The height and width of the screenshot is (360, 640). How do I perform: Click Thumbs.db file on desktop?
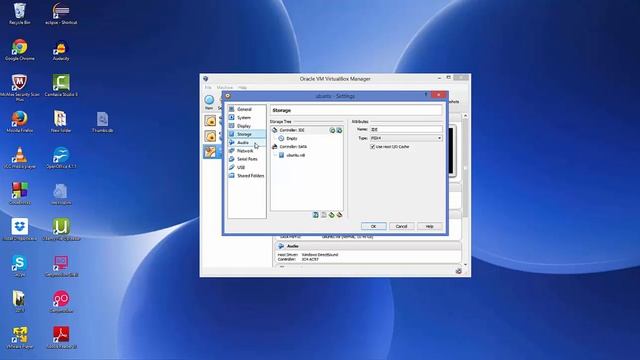coord(102,122)
